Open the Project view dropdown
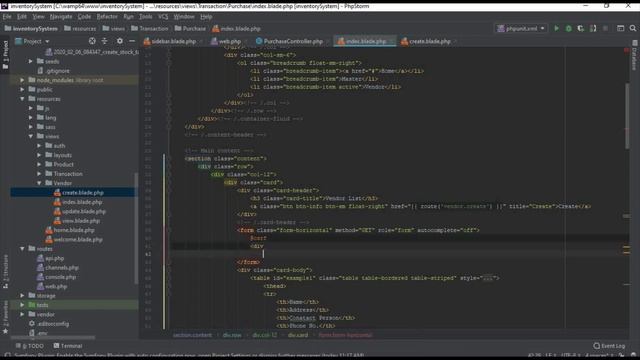The width and height of the screenshot is (640, 360). point(32,41)
